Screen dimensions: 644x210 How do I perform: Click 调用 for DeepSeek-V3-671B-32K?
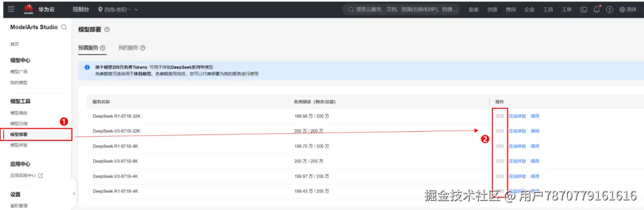click(535, 131)
